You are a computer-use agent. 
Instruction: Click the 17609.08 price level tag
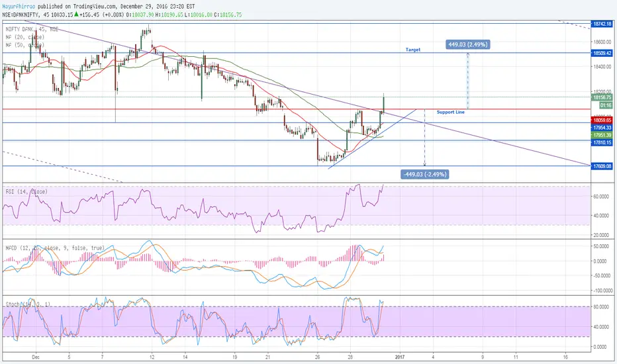click(x=602, y=166)
